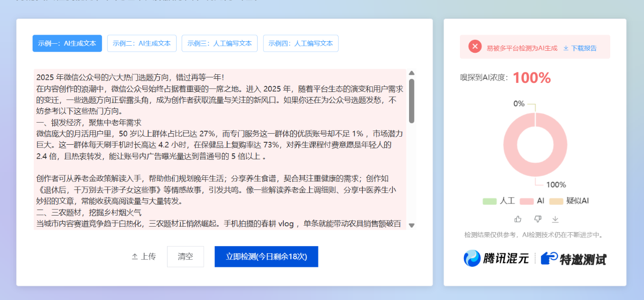Click the 上传 upload button
This screenshot has width=644, height=300.
tap(144, 256)
